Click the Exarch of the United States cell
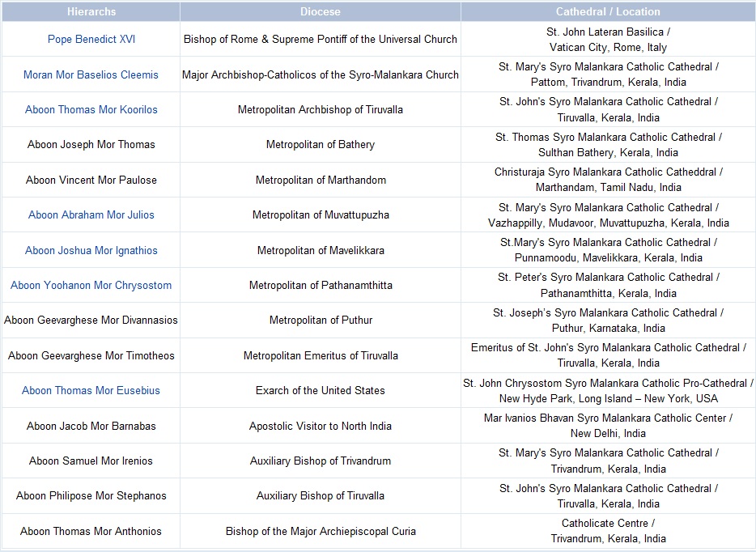This screenshot has height=552, width=756. 321,390
